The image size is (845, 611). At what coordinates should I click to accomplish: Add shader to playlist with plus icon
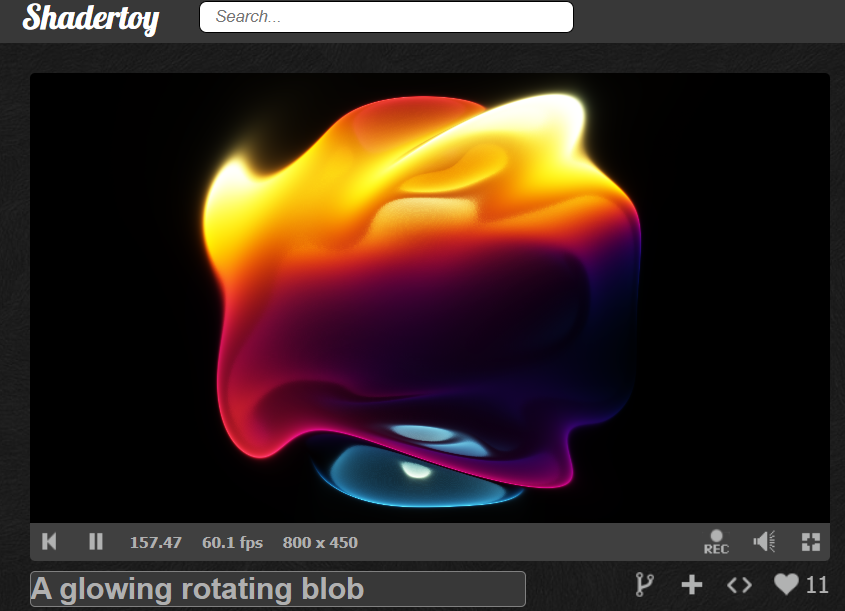[691, 585]
